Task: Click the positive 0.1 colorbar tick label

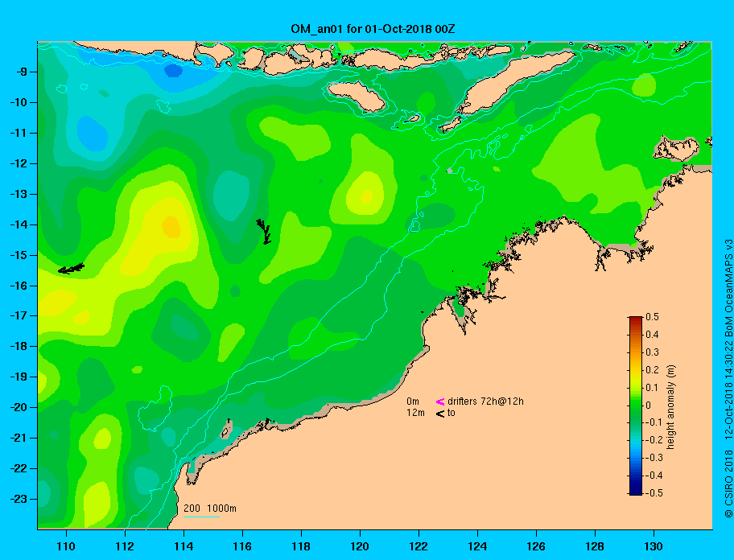Action: coord(652,387)
